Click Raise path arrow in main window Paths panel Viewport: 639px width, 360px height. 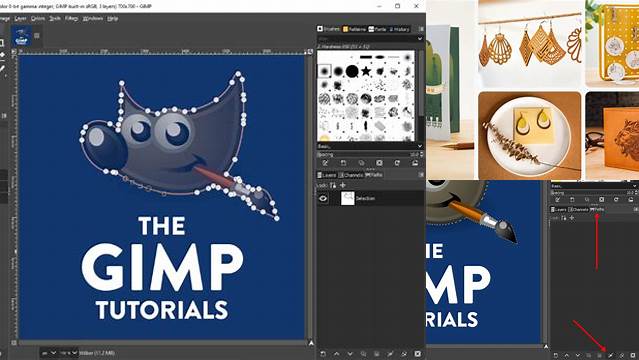(336, 354)
